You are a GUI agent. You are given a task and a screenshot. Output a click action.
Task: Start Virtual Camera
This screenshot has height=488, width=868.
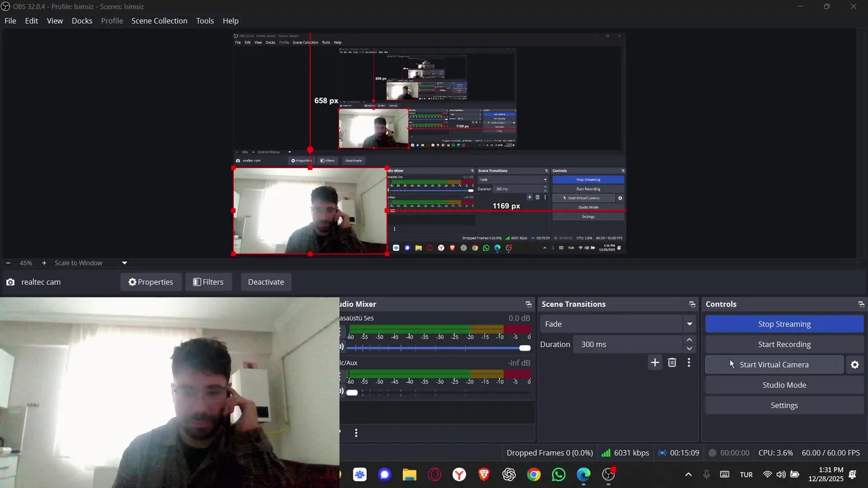point(774,365)
